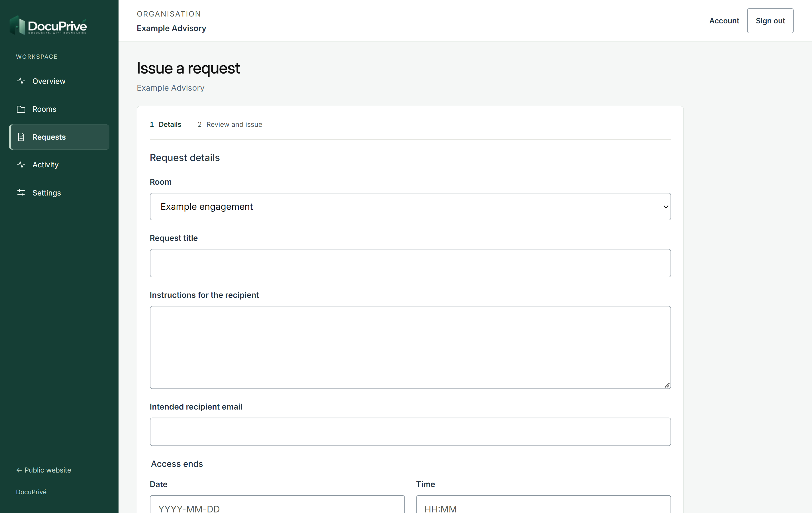Click the ORGANISATION header label
Screen dimensions: 812x513
[169, 14]
